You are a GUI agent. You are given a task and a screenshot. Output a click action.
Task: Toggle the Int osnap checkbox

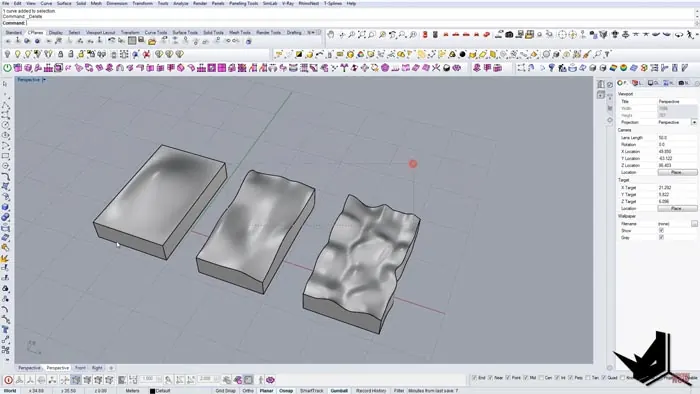[x=556, y=378]
